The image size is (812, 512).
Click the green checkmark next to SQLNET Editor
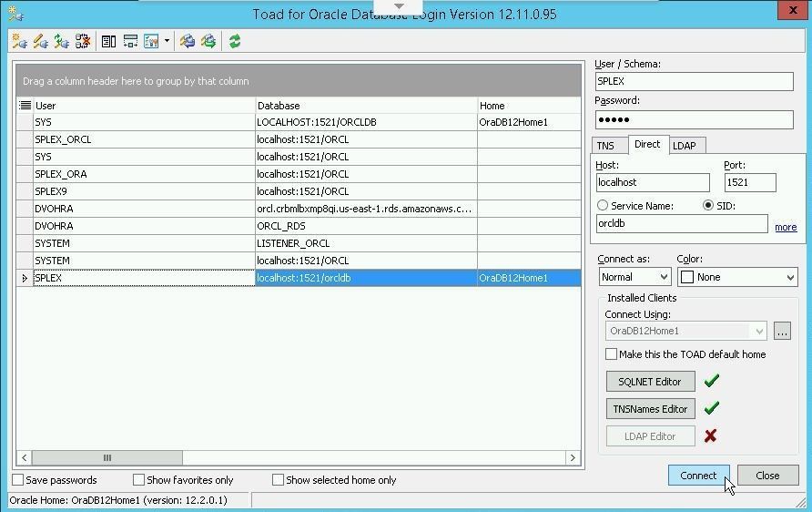click(712, 381)
